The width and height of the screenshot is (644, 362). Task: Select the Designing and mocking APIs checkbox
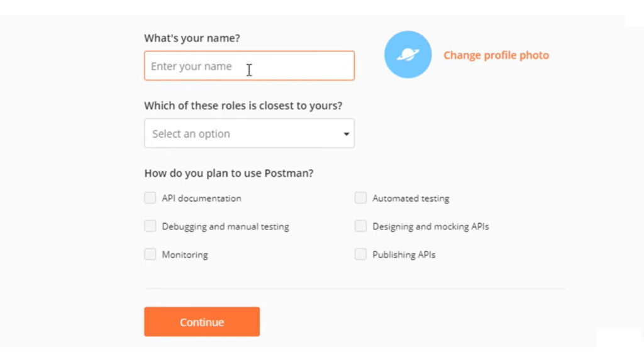(x=360, y=226)
